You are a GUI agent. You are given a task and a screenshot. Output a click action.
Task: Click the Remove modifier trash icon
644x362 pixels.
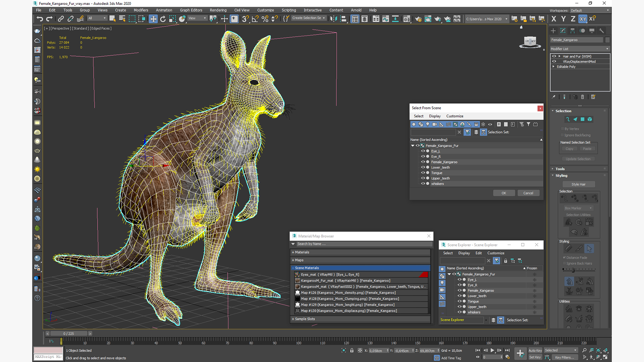[x=583, y=97]
